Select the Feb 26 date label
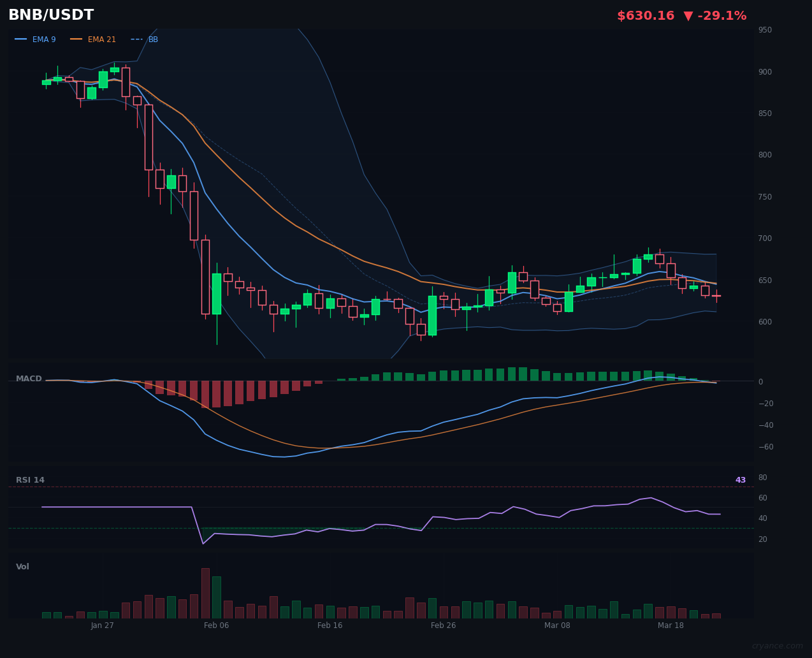Screen dimensions: 812x658 [443, 625]
